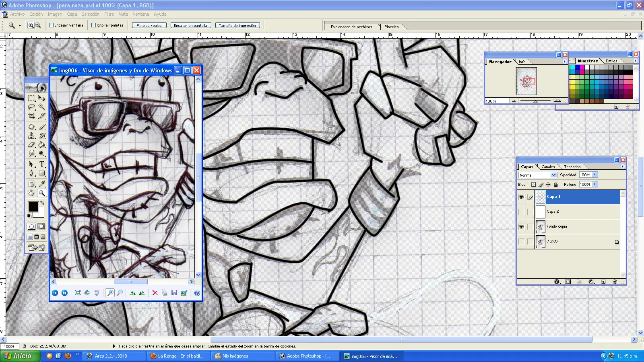Check the Encajar ventana checkbox
The image size is (644, 362).
coord(52,25)
